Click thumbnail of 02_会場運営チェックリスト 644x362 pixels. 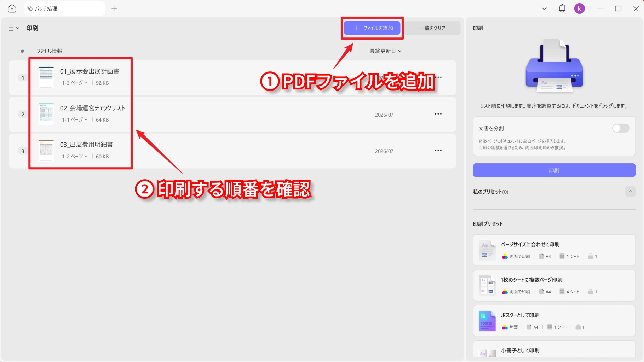click(x=46, y=114)
